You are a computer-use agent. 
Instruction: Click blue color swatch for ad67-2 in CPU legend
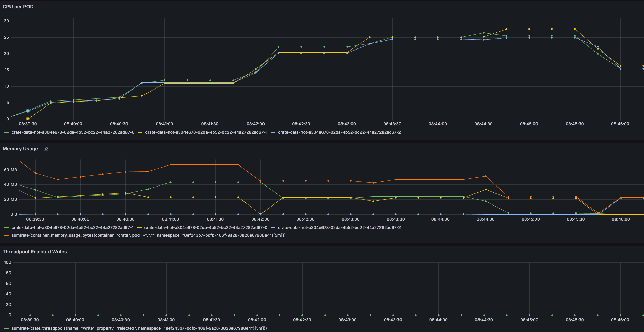(x=273, y=133)
